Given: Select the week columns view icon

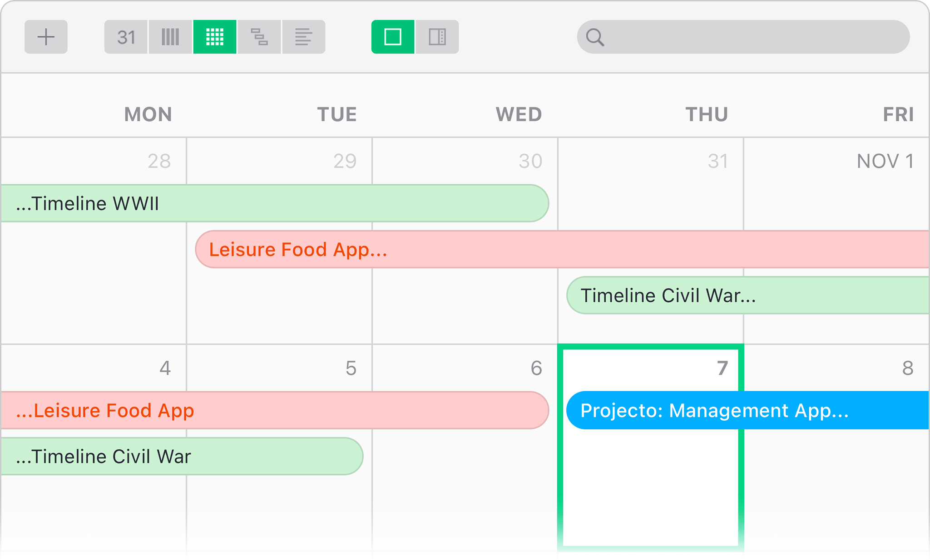Looking at the screenshot, I should [x=170, y=37].
